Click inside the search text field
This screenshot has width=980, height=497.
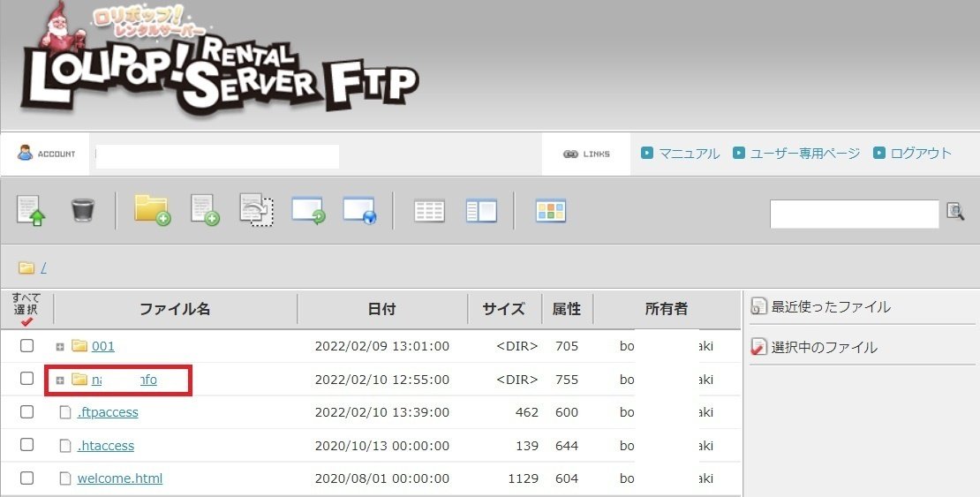(x=854, y=214)
